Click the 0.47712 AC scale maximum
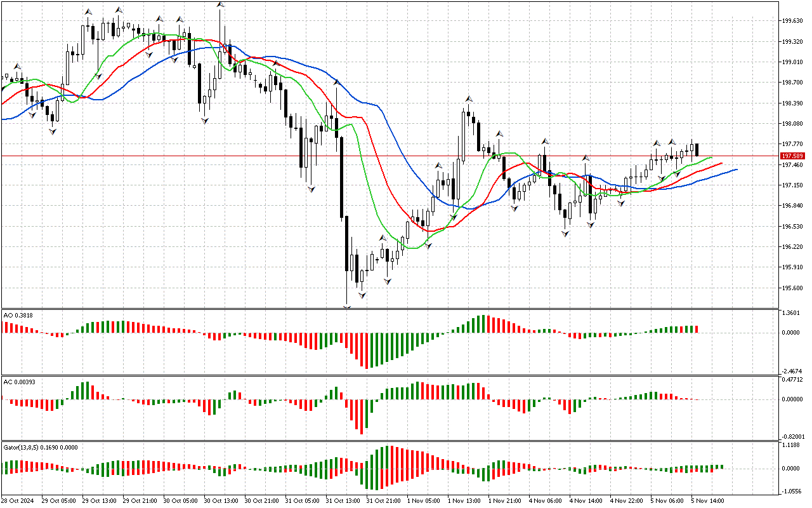This screenshot has height=508, width=812. [x=794, y=380]
